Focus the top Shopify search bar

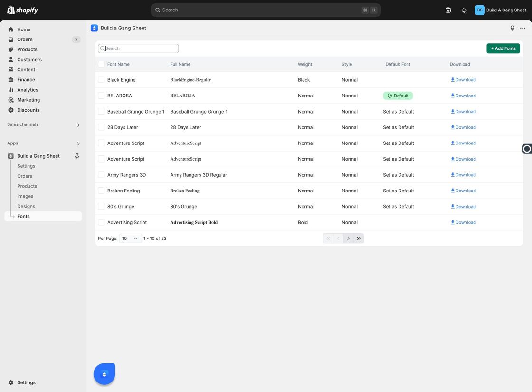[266, 10]
